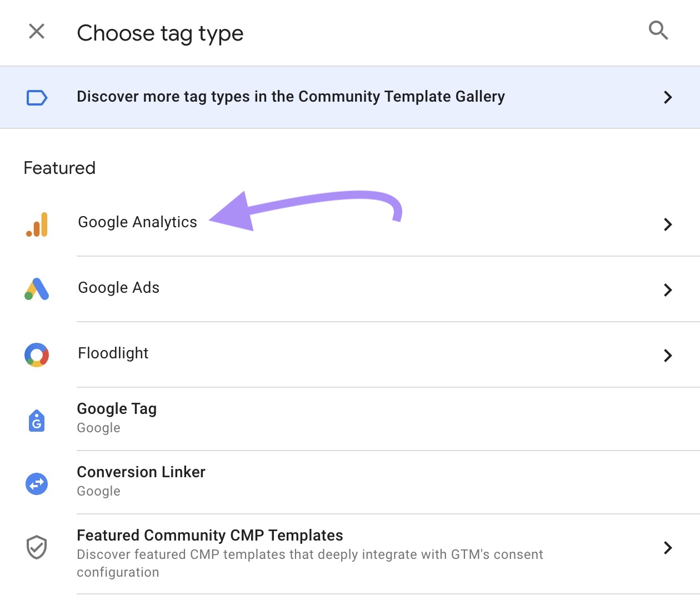
Task: Expand the Google Ads row chevron
Action: click(x=668, y=290)
